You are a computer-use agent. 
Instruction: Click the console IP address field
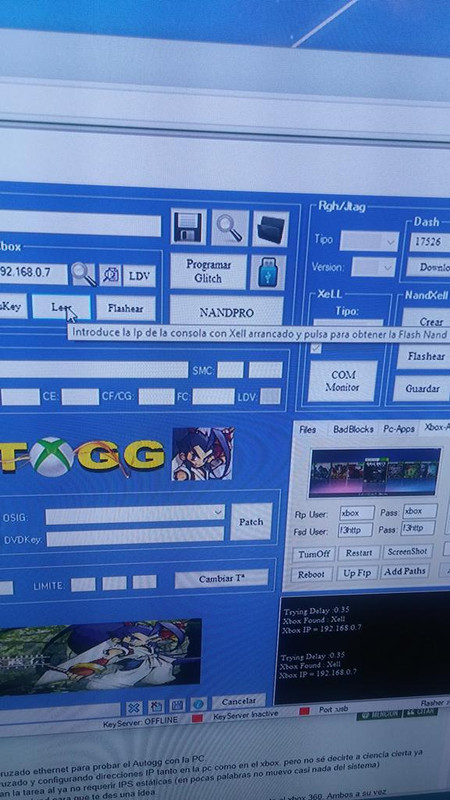pos(32,273)
